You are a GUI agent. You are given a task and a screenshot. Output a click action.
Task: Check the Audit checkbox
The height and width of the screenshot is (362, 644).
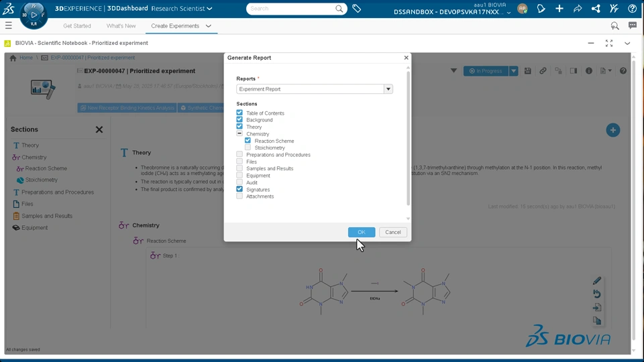pyautogui.click(x=239, y=182)
